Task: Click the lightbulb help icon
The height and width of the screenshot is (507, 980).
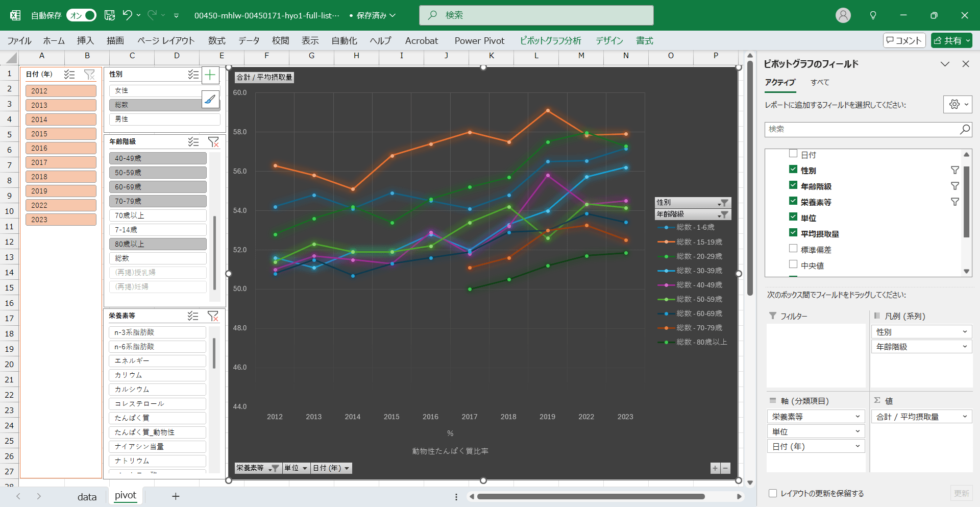Action: [x=873, y=15]
